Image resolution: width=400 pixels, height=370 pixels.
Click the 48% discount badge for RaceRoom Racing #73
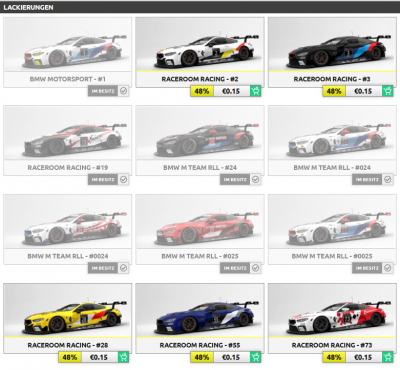pyautogui.click(x=334, y=357)
